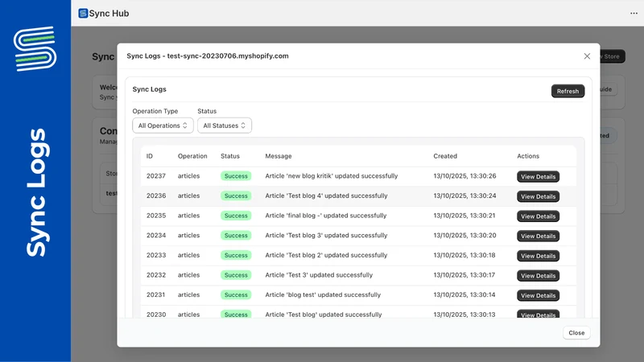Select message "Article 'Test 3' updated successfully"
Viewport: 644px width, 362px height.
(x=319, y=274)
